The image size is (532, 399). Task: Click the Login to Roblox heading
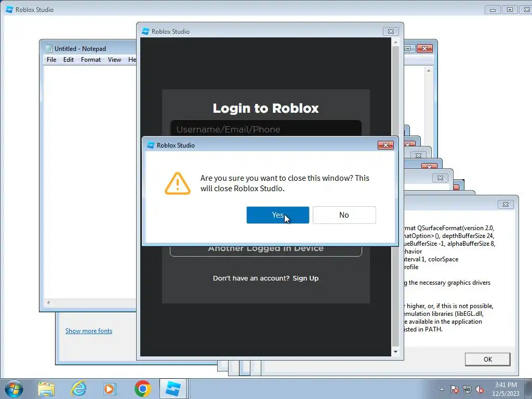click(x=265, y=108)
